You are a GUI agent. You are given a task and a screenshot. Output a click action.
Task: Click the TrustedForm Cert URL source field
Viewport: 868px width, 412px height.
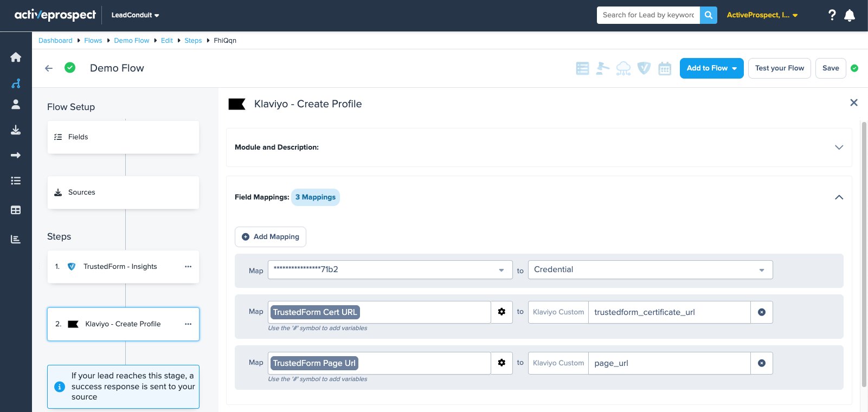(x=380, y=312)
